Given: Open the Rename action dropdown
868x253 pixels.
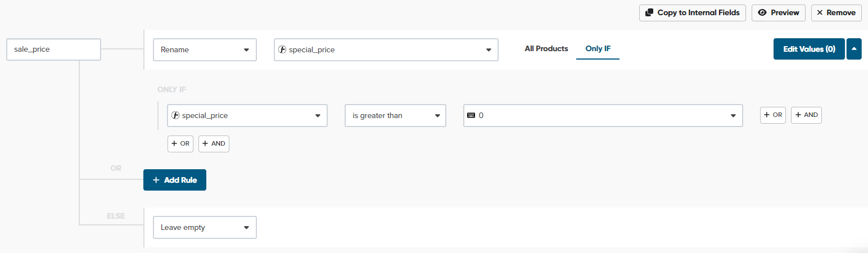Looking at the screenshot, I should point(205,49).
